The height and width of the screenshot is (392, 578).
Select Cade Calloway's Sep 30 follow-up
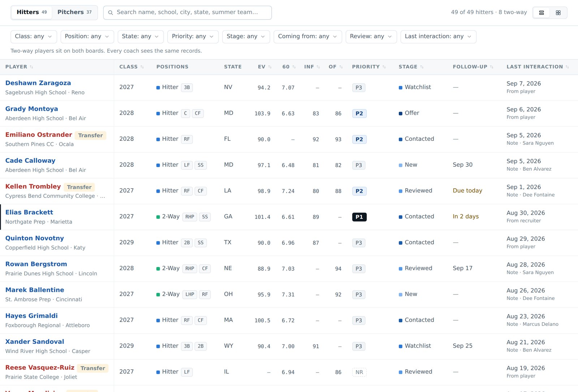pyautogui.click(x=462, y=165)
